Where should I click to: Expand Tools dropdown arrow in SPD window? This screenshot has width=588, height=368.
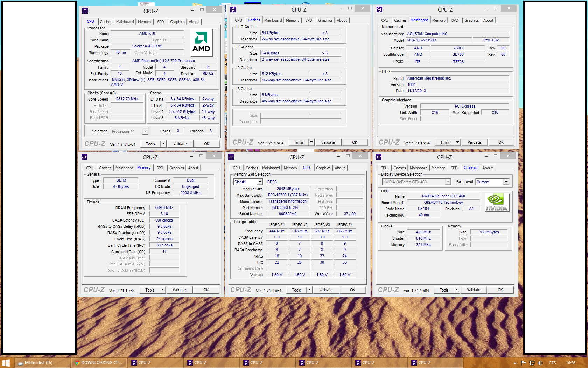pos(309,290)
